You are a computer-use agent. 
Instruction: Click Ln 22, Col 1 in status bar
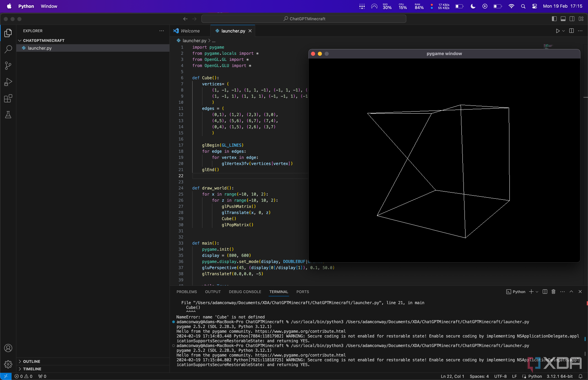pyautogui.click(x=452, y=376)
